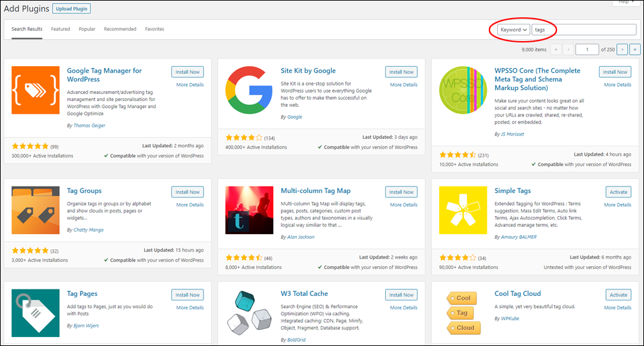Switch to the Featured tab

click(61, 29)
